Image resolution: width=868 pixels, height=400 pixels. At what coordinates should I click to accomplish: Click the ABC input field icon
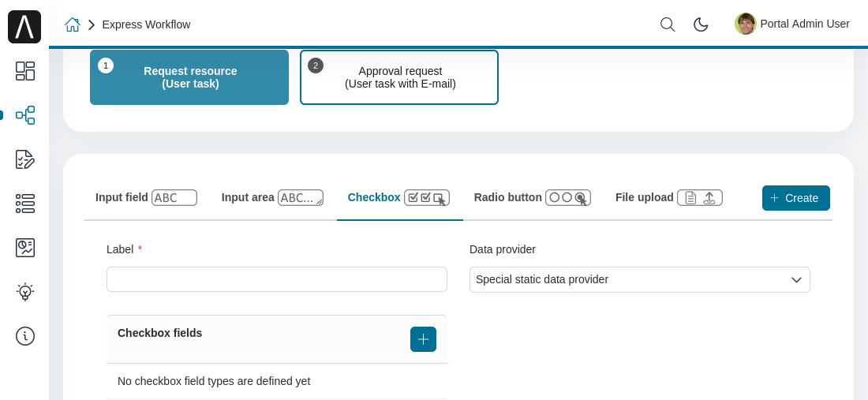(174, 197)
